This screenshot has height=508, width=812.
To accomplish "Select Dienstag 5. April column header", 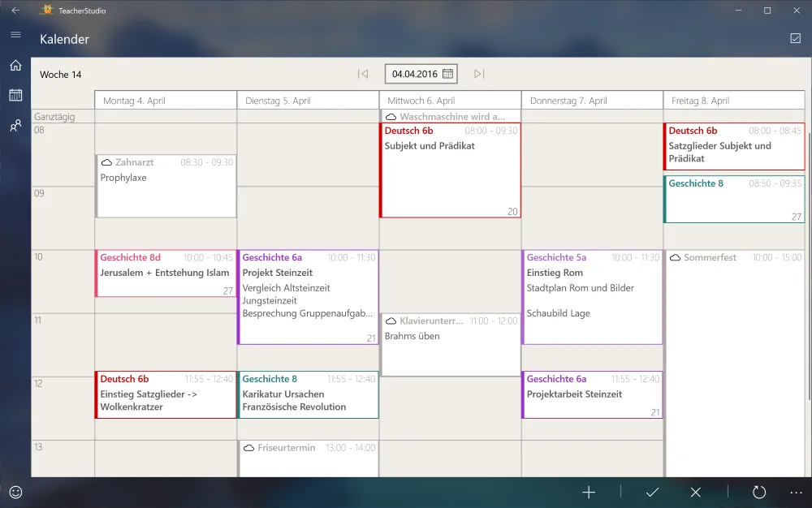I will (308, 101).
